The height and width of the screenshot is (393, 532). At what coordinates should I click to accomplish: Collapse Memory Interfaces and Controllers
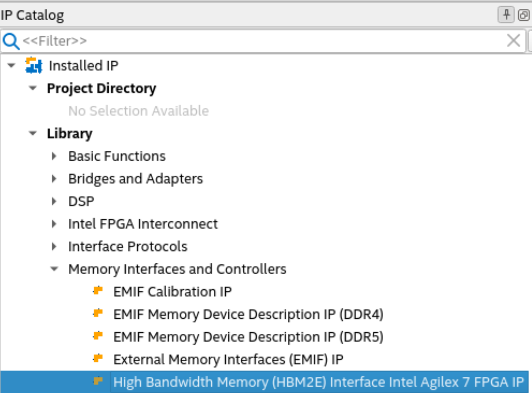[54, 269]
